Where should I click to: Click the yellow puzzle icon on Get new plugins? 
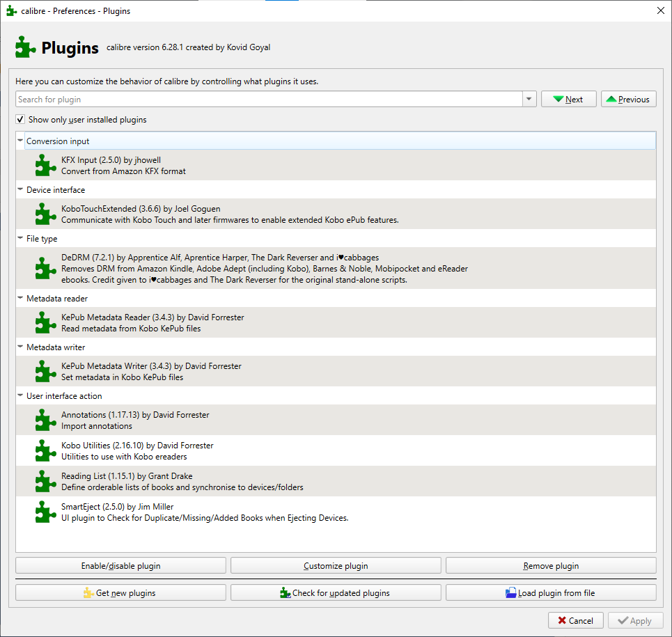88,593
